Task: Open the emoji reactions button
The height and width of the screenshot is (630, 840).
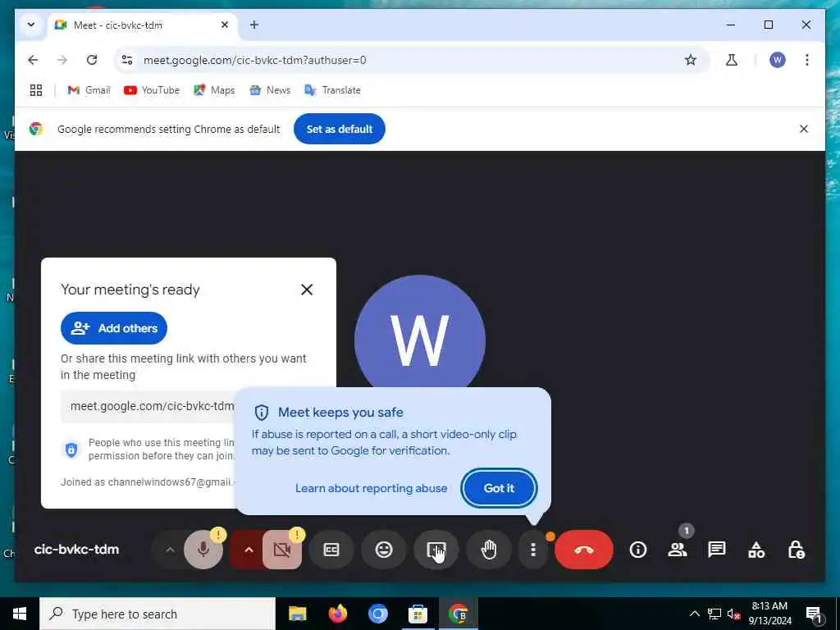Action: [384, 550]
